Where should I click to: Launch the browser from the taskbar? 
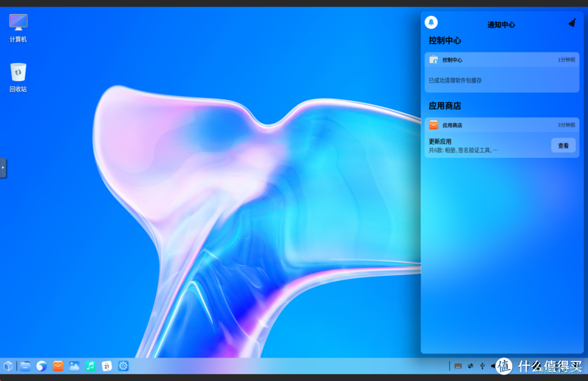tap(41, 366)
